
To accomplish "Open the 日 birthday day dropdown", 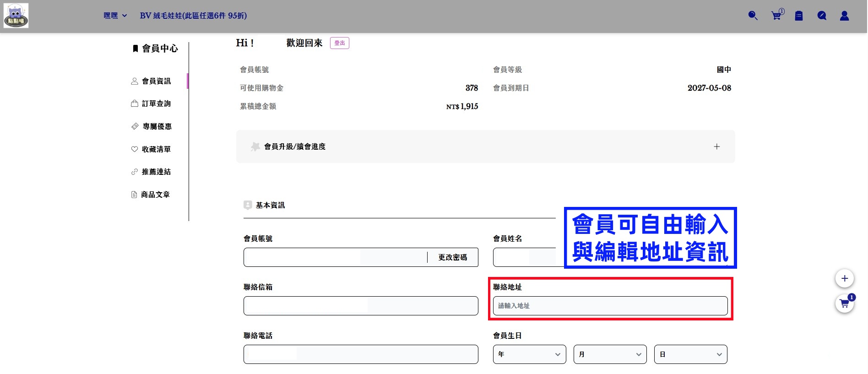I will 691,354.
